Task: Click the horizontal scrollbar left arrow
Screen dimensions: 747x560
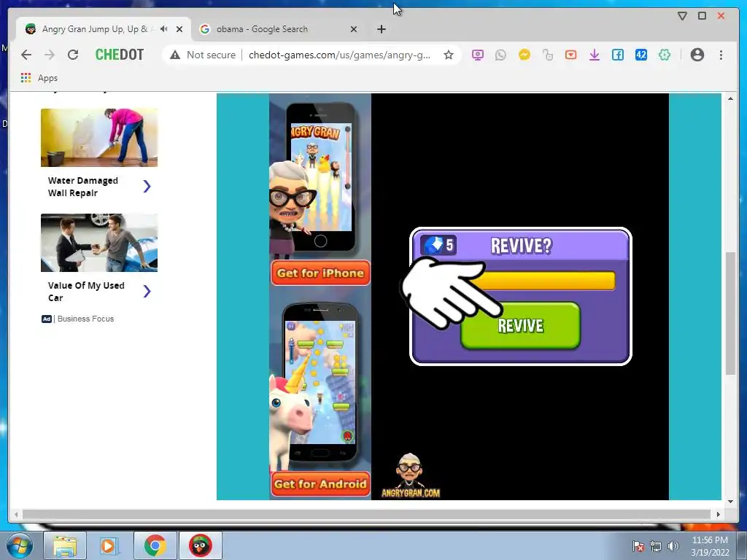Action: 16,514
